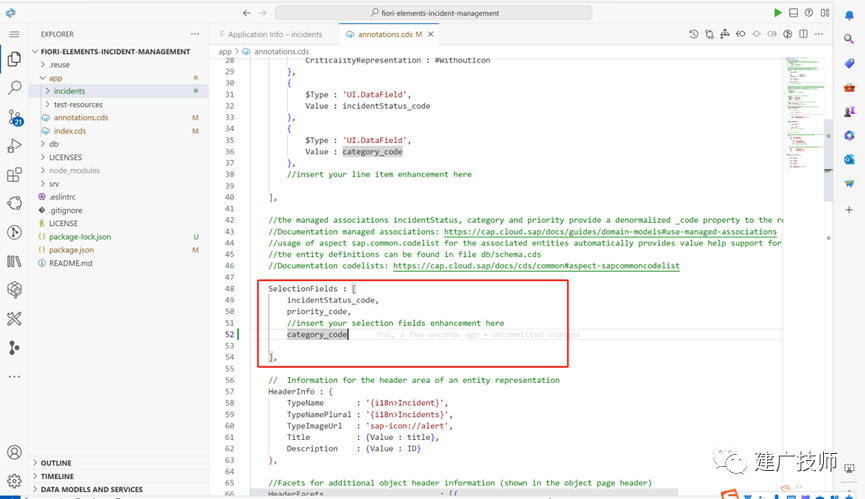Click the app breadcrumb segment
This screenshot has height=499, width=865.
pos(225,51)
